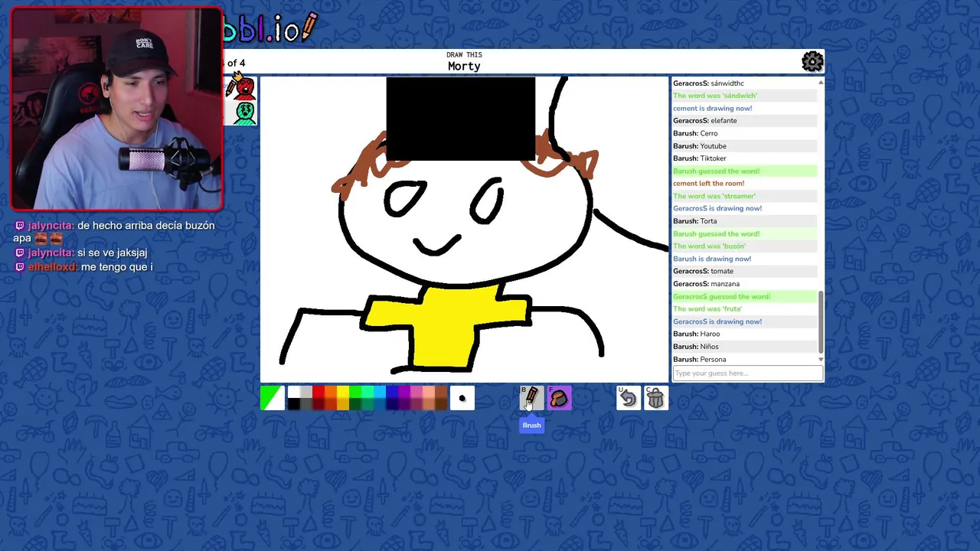The image size is (980, 551).
Task: Click the red crowned player avatar
Action: tap(244, 88)
